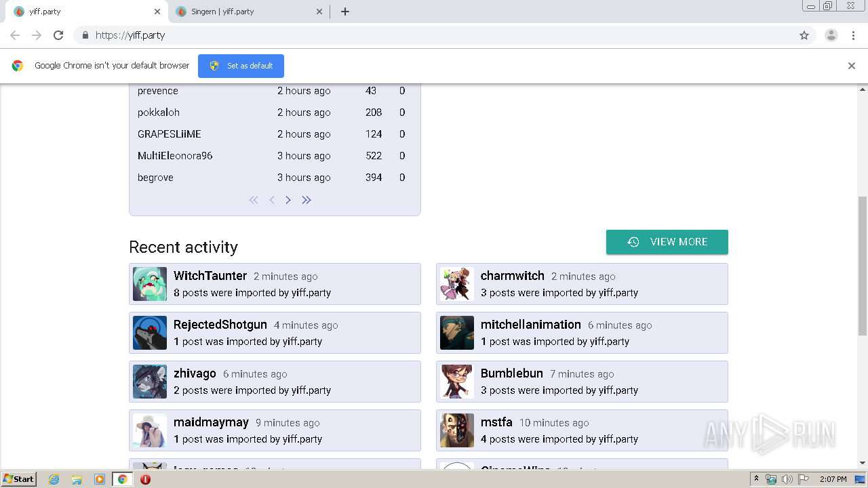Image resolution: width=868 pixels, height=488 pixels.
Task: Go to next page of the table
Action: (288, 200)
